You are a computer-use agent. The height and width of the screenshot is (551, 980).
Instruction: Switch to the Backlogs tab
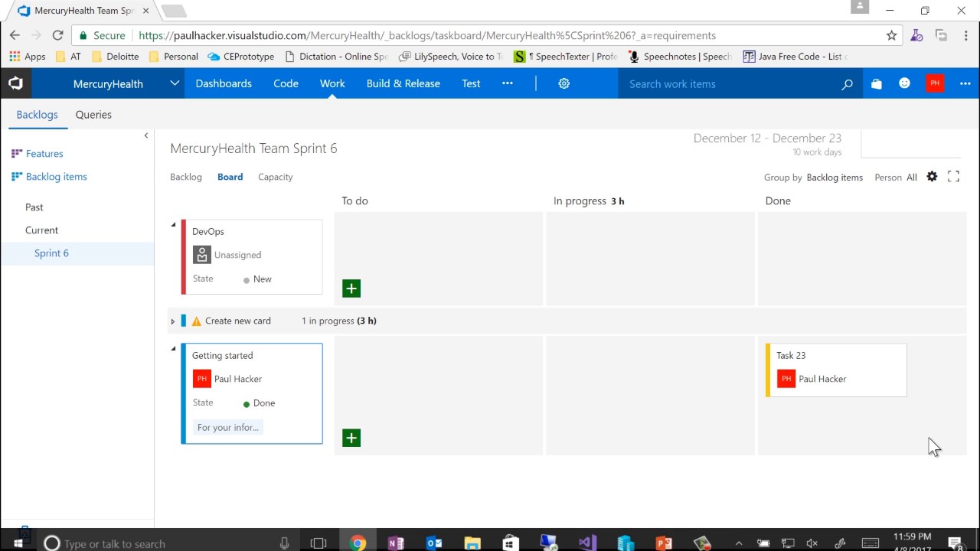(x=37, y=115)
